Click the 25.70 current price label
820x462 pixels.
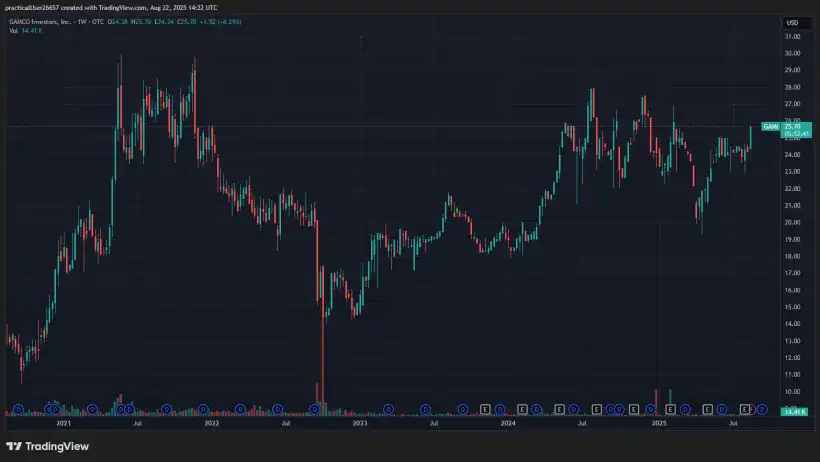792,125
